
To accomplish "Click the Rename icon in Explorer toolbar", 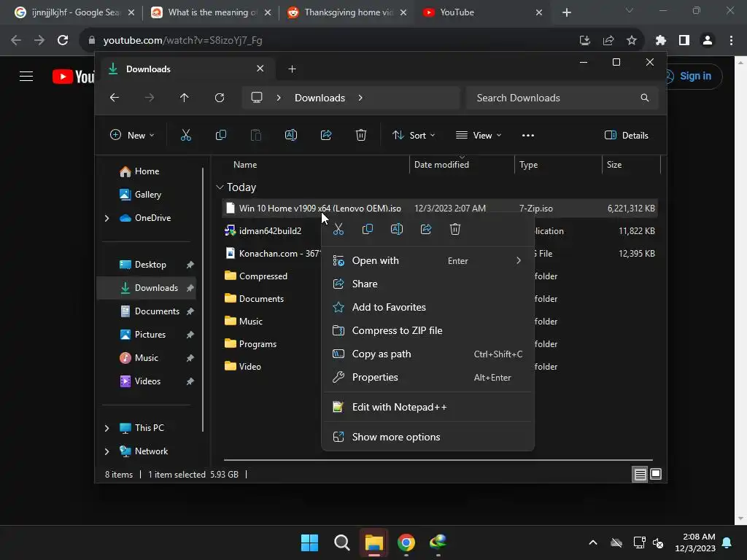I will point(291,136).
